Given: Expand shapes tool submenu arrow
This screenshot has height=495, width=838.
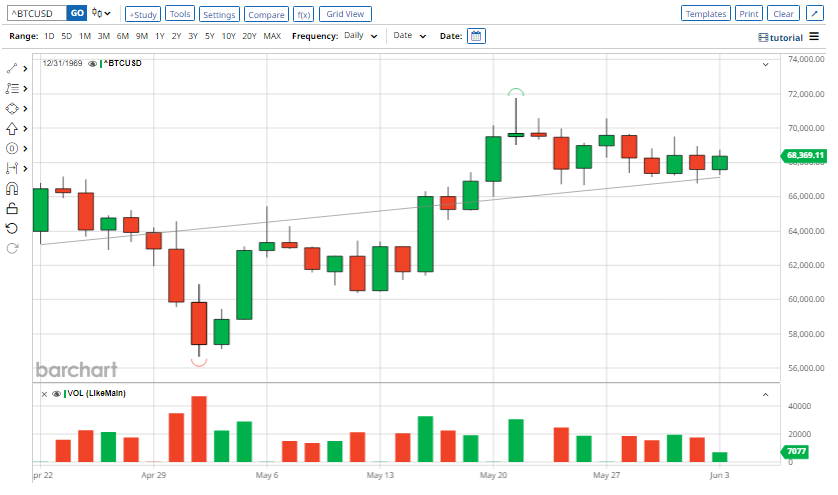Looking at the screenshot, I should click(x=25, y=109).
